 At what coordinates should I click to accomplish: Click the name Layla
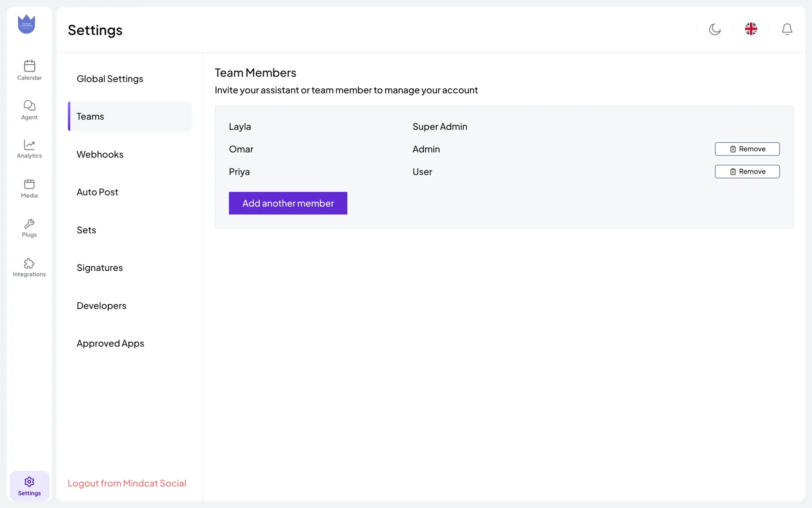[240, 127]
